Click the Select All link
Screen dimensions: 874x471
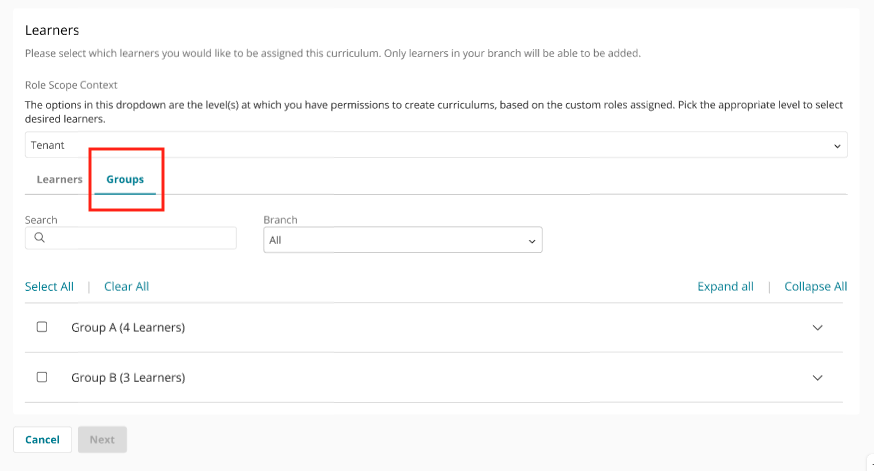click(x=49, y=287)
